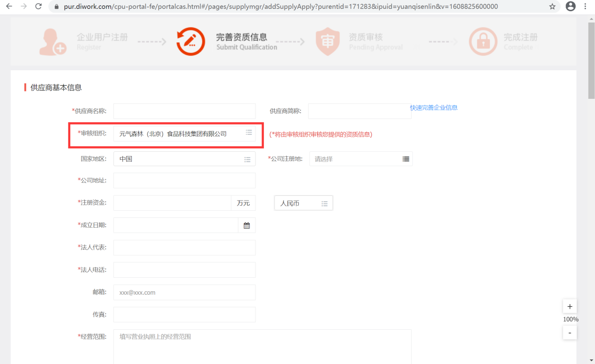Click into the 供应商名称 input field
This screenshot has width=595, height=364.
coord(184,111)
